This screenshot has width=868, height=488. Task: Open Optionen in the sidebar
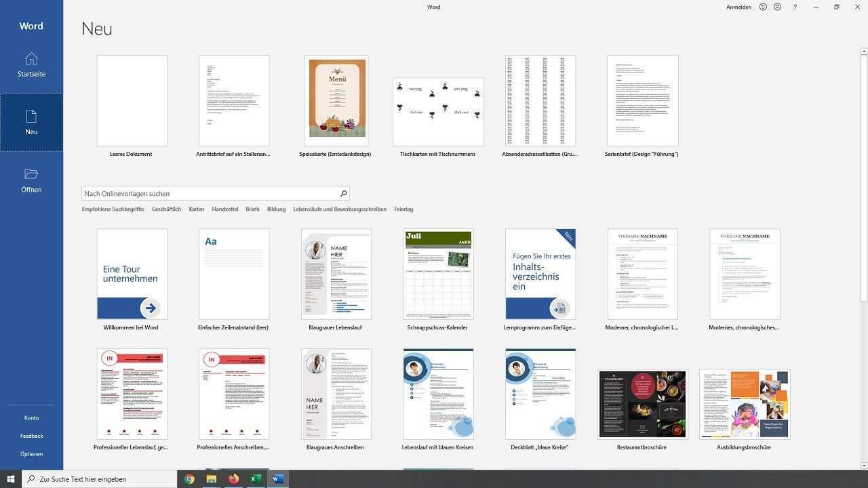(x=31, y=454)
